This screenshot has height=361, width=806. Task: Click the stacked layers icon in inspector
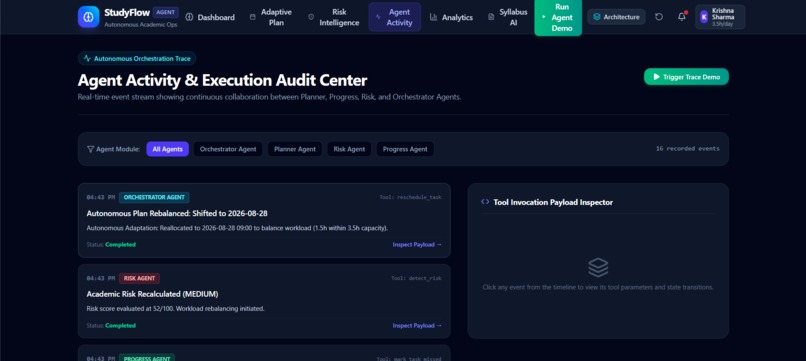pos(598,267)
